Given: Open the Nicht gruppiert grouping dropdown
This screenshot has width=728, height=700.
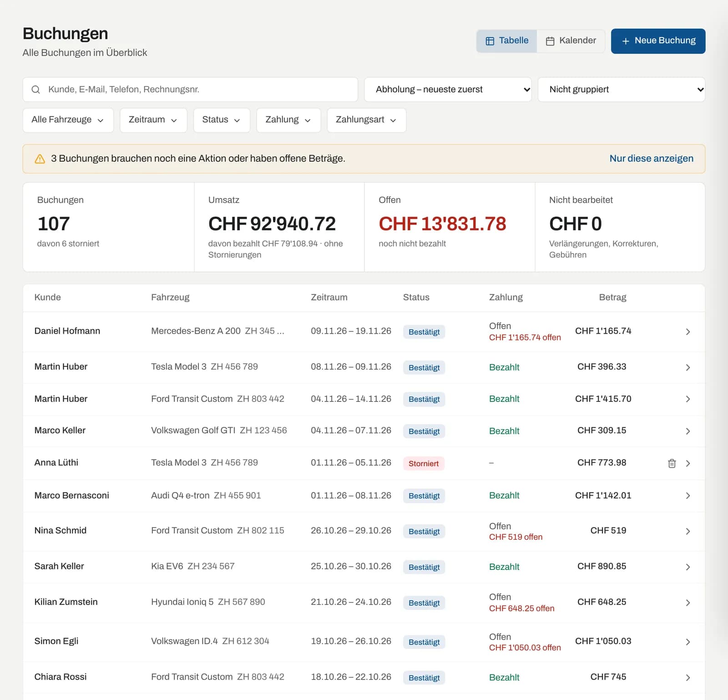Looking at the screenshot, I should point(622,90).
